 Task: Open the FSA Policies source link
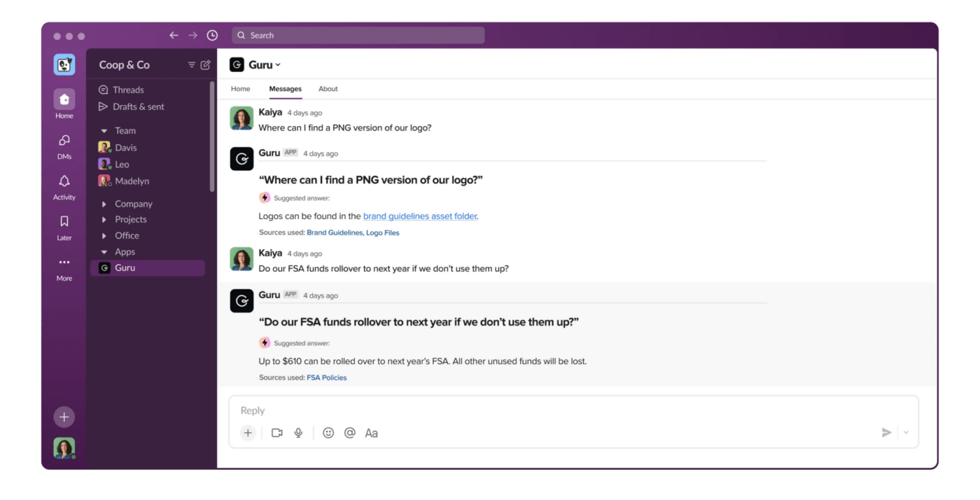(327, 377)
